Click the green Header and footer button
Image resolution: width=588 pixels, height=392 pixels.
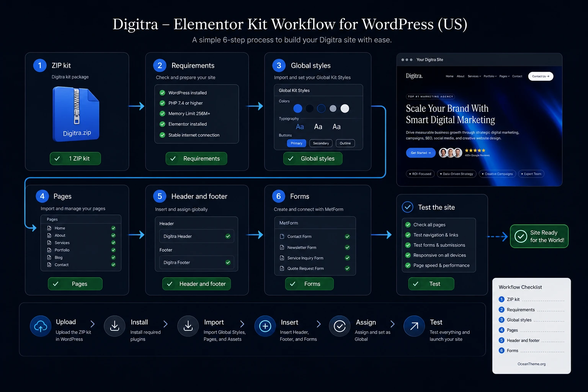196,284
